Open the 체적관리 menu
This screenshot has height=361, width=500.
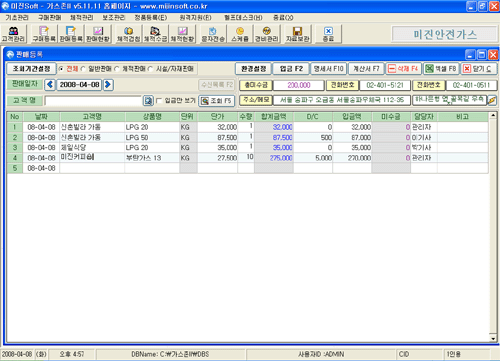81,17
